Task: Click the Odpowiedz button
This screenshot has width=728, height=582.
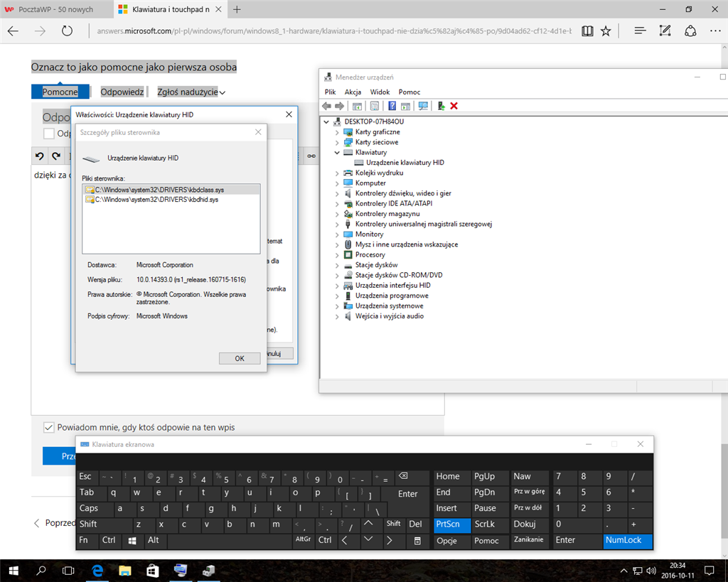Action: 122,92
